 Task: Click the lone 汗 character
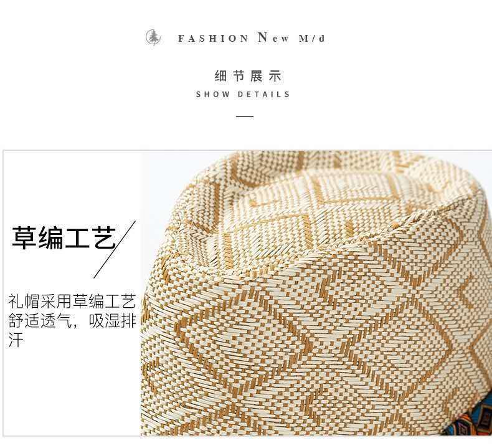(16, 340)
